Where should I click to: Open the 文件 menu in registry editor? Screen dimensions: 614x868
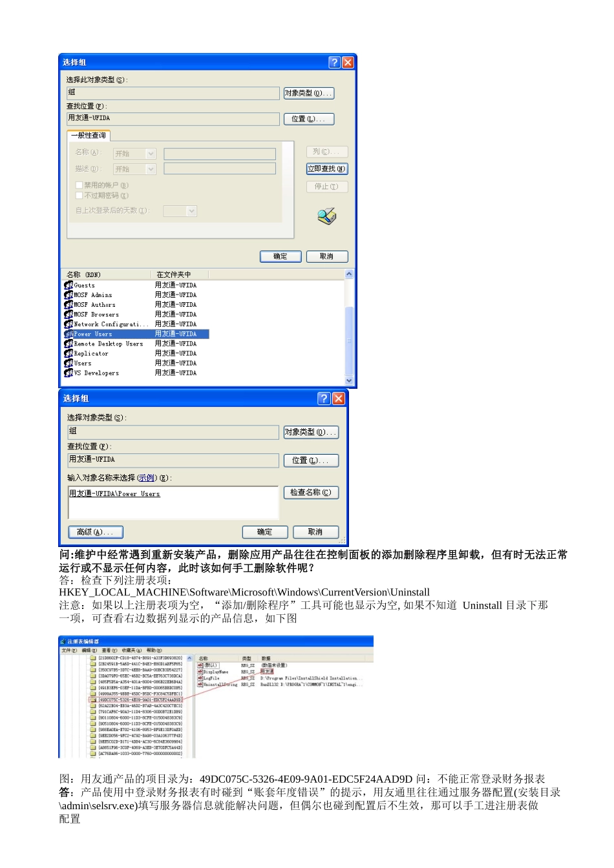[x=69, y=650]
